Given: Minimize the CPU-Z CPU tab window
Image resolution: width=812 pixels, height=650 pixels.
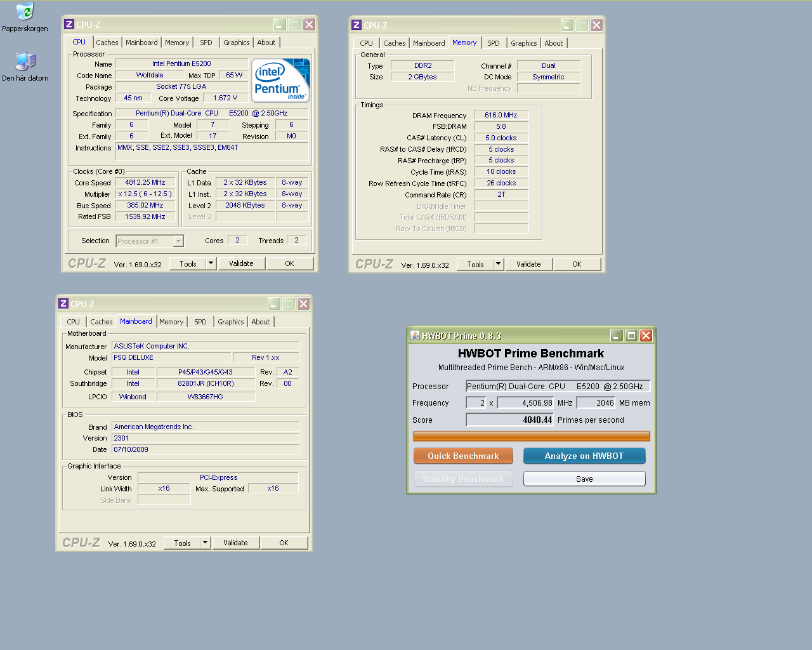Looking at the screenshot, I should coord(280,24).
